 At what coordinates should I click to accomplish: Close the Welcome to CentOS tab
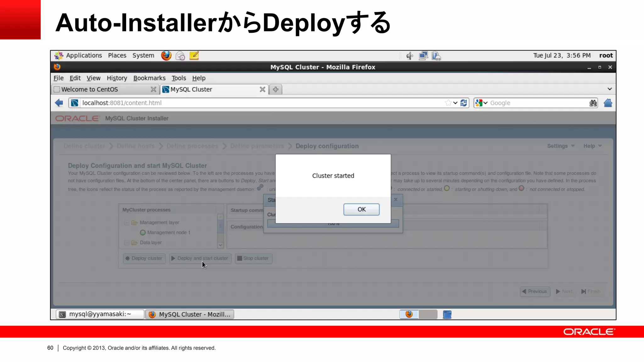(x=153, y=90)
